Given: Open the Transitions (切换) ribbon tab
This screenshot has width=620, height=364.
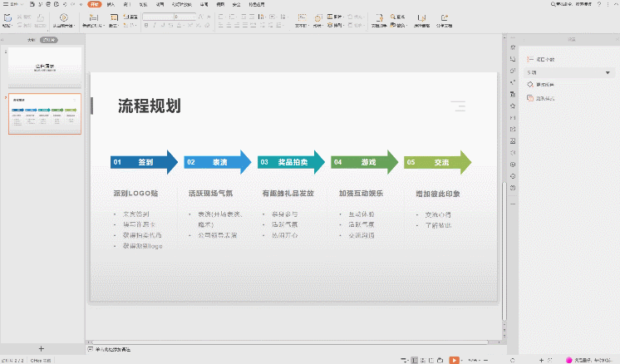Looking at the screenshot, I should (143, 4).
